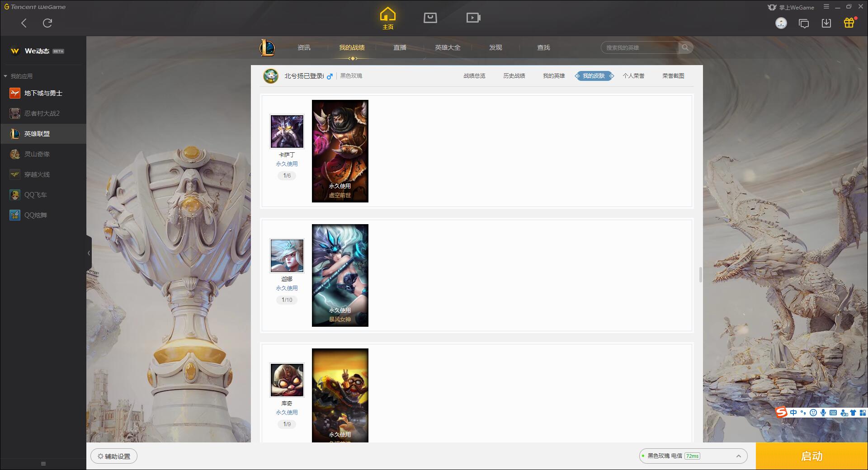
Task: Open the 直播 tab
Action: point(400,47)
